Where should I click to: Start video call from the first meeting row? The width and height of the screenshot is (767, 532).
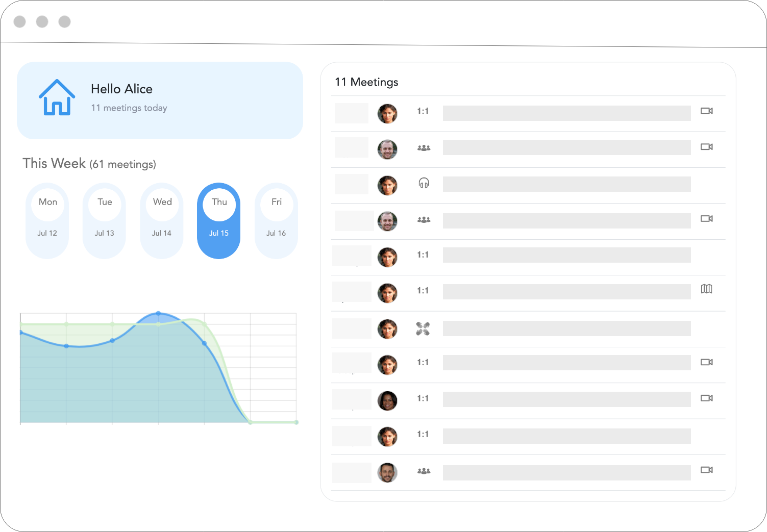tap(707, 111)
